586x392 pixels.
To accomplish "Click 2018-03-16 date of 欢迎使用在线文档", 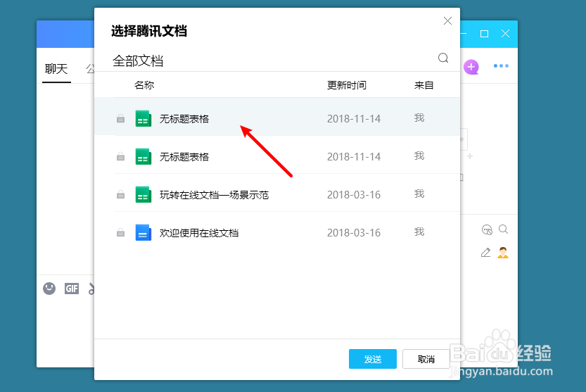I will [x=354, y=233].
